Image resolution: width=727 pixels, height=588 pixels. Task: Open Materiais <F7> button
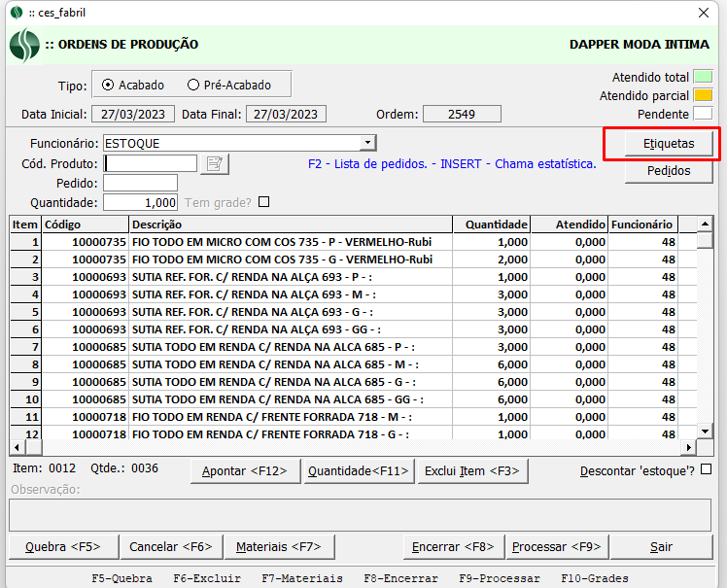[x=279, y=547]
